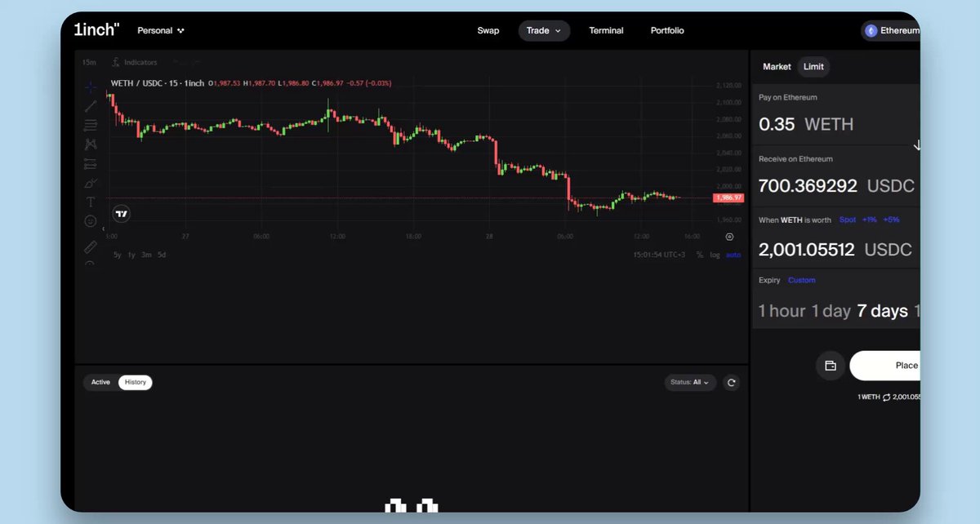Open the Status: All filter

pyautogui.click(x=690, y=382)
